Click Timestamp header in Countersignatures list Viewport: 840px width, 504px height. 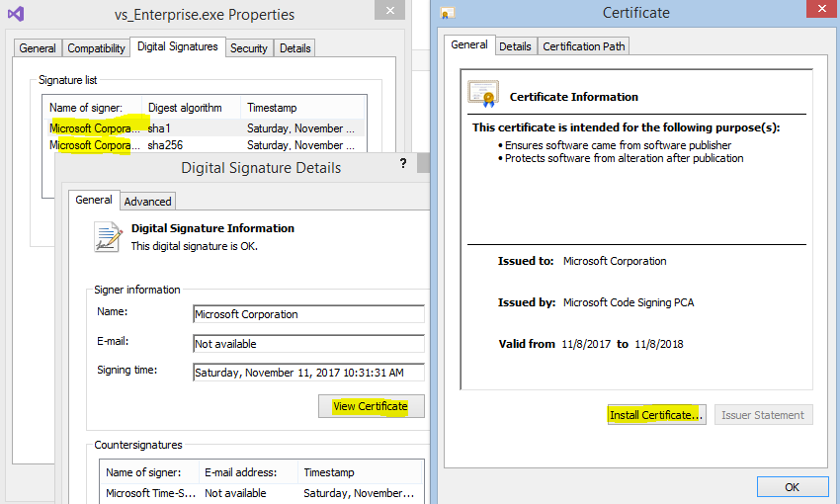pos(360,472)
